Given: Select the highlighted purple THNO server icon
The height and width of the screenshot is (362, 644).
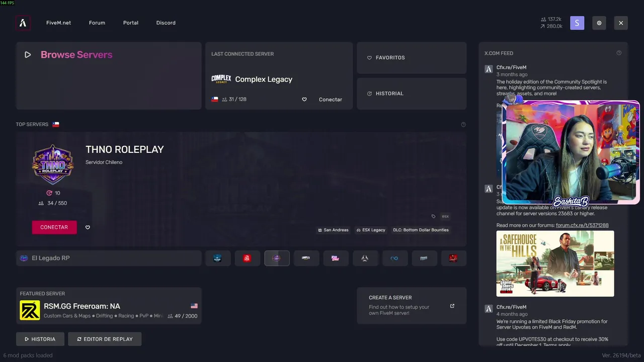Looking at the screenshot, I should coord(277,258).
